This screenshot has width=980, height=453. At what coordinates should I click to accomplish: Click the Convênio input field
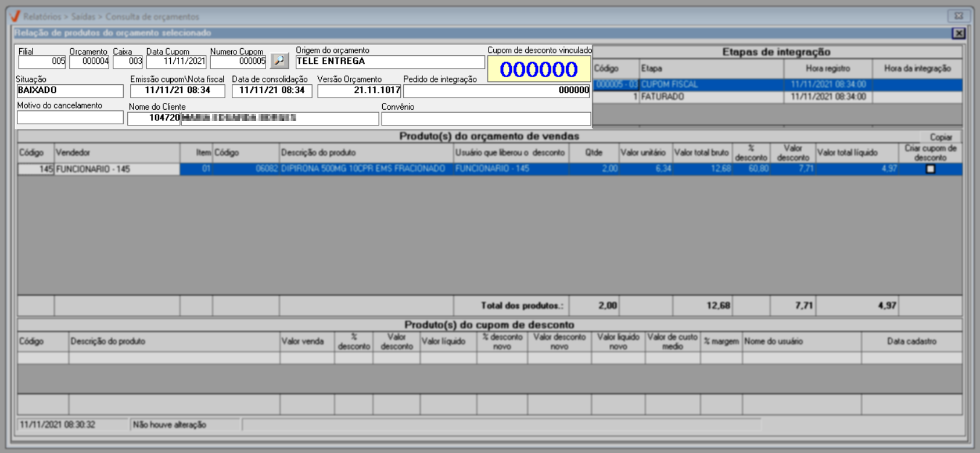(x=486, y=118)
